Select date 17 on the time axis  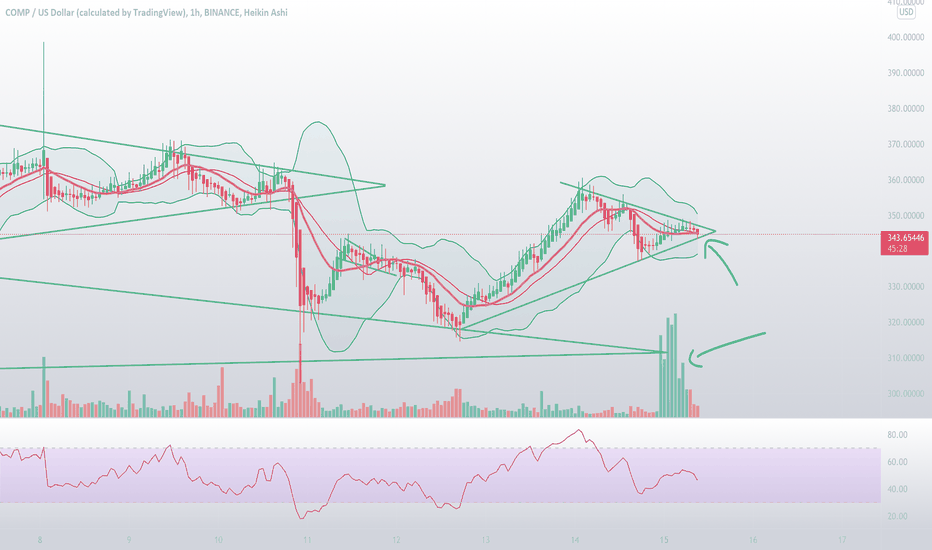click(842, 540)
